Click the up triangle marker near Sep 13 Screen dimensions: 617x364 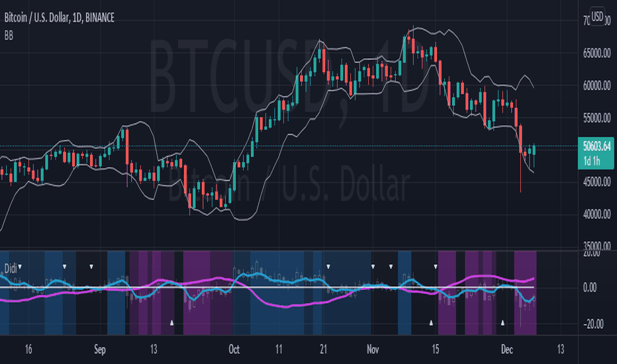tap(171, 323)
